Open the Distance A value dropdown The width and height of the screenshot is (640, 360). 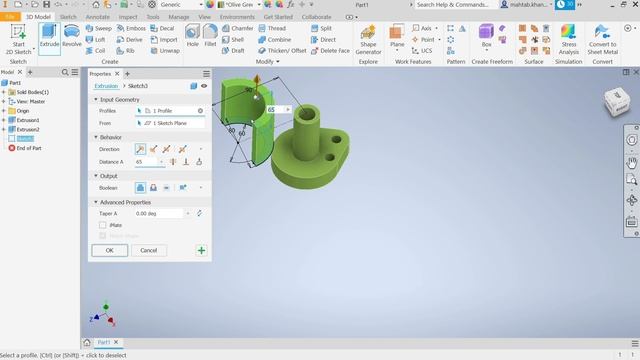[x=162, y=162]
